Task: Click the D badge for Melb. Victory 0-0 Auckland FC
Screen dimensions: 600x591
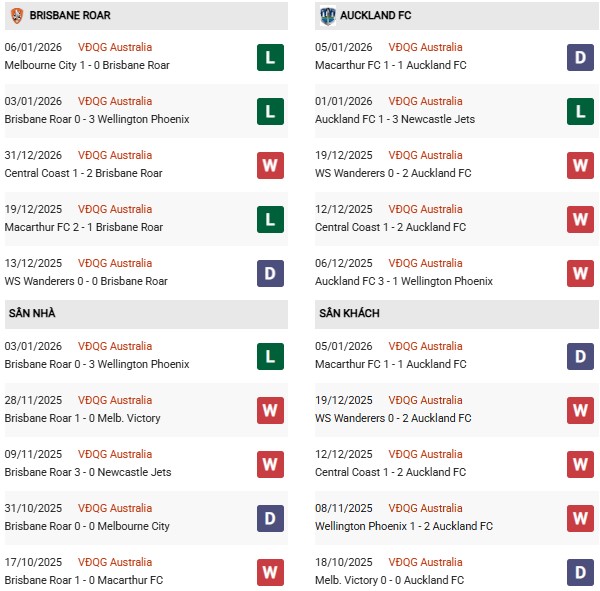Action: [x=581, y=572]
